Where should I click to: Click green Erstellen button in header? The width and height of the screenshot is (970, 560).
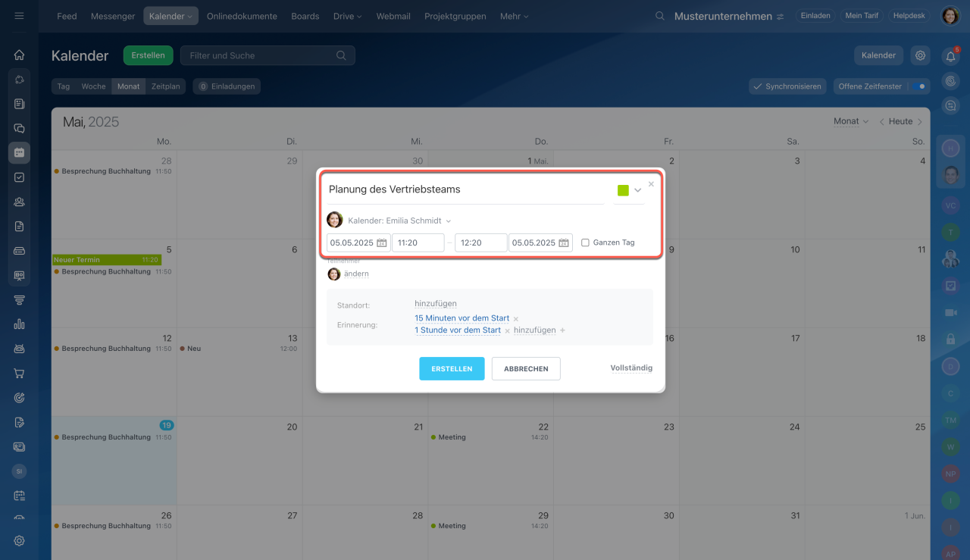point(149,55)
